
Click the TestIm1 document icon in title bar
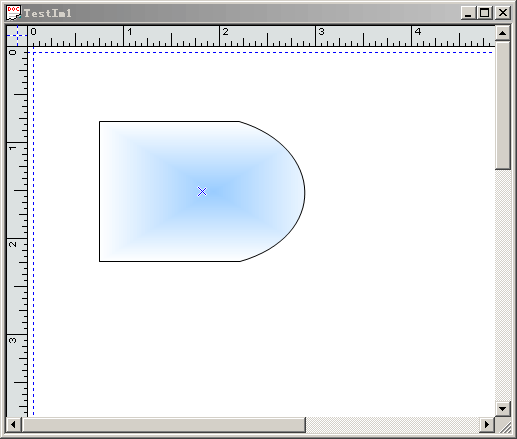coord(13,13)
